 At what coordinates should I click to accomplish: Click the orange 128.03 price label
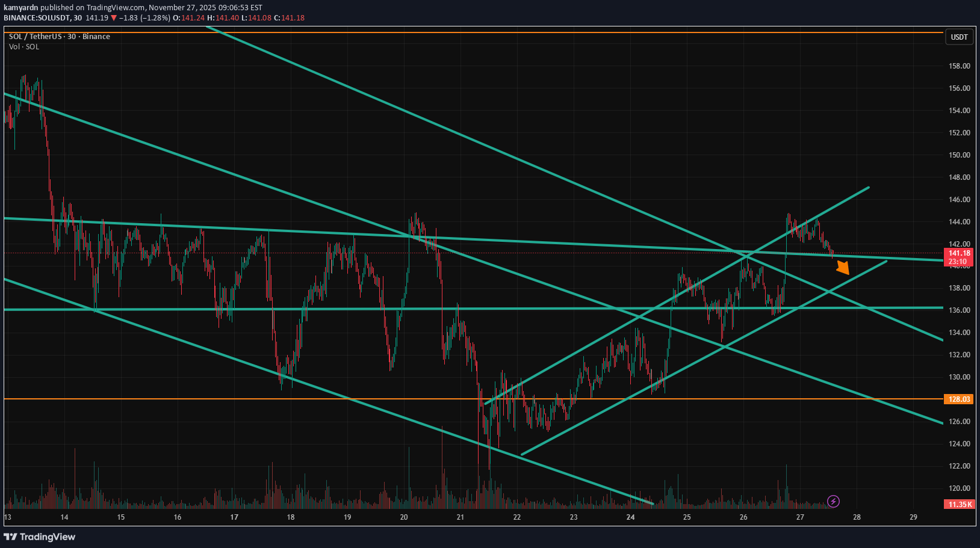959,399
